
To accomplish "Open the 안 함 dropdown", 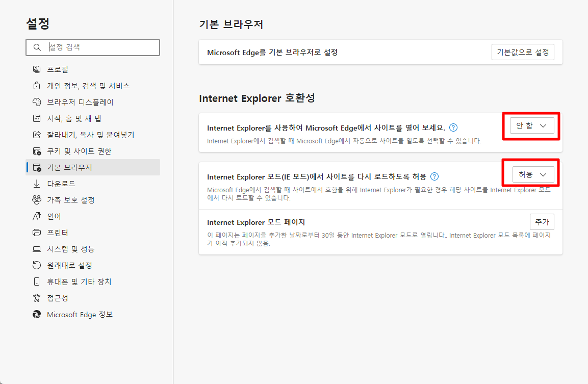I will tap(532, 125).
